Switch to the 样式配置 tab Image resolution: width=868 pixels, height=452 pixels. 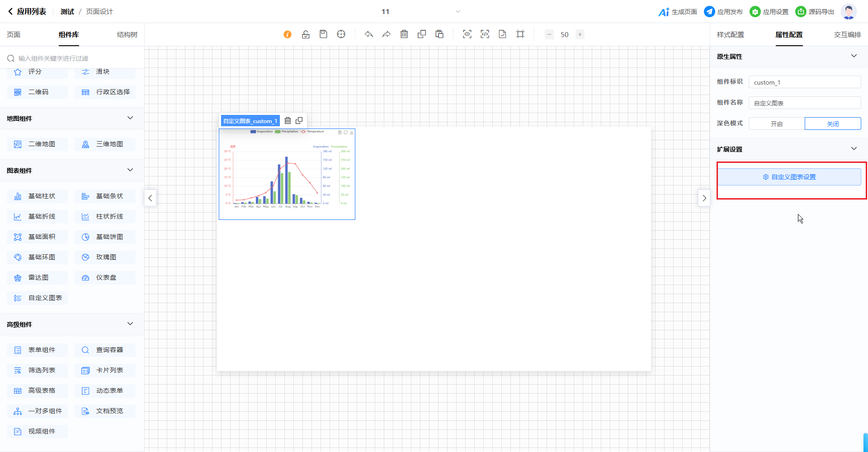point(730,35)
